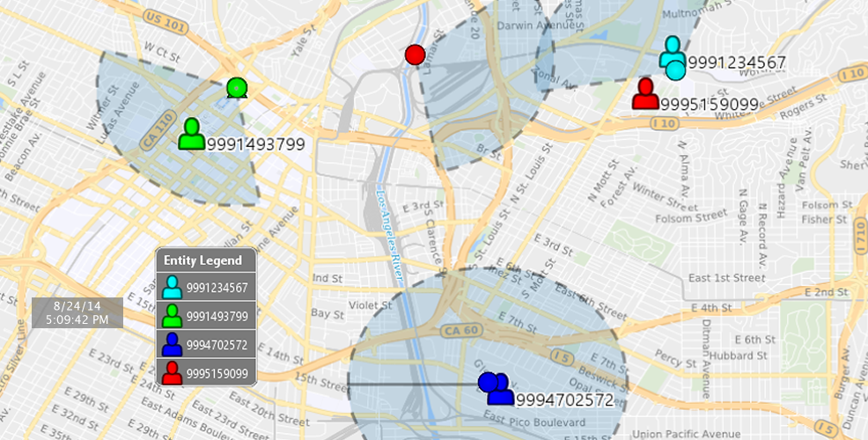Click map label 9991234567 beside cyan marker
The width and height of the screenshot is (868, 440).
[737, 62]
